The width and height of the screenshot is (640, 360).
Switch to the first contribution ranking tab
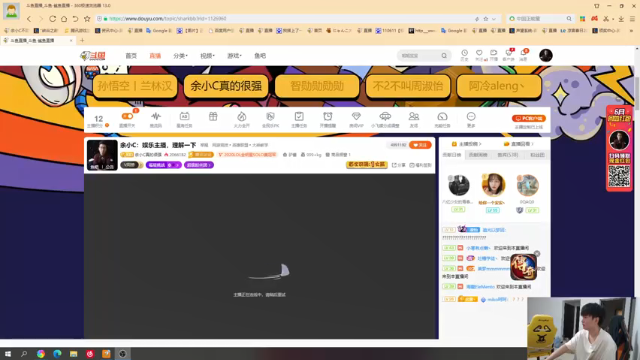(x=452, y=155)
